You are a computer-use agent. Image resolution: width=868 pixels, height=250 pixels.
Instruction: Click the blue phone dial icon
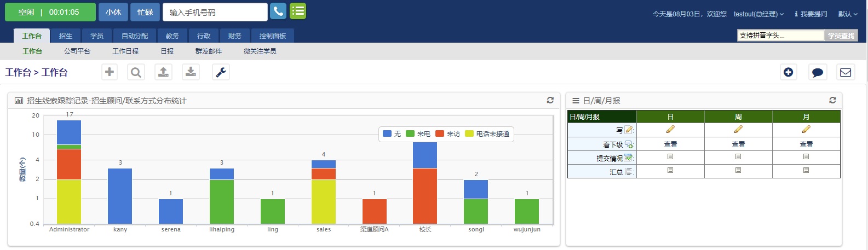click(278, 11)
